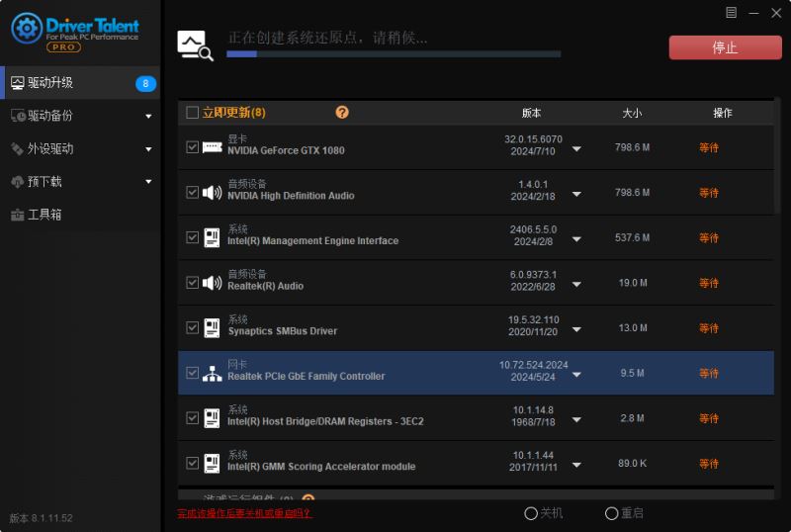Uncheck the Realtek PCIe GbE Family Controller checkbox

tap(192, 373)
